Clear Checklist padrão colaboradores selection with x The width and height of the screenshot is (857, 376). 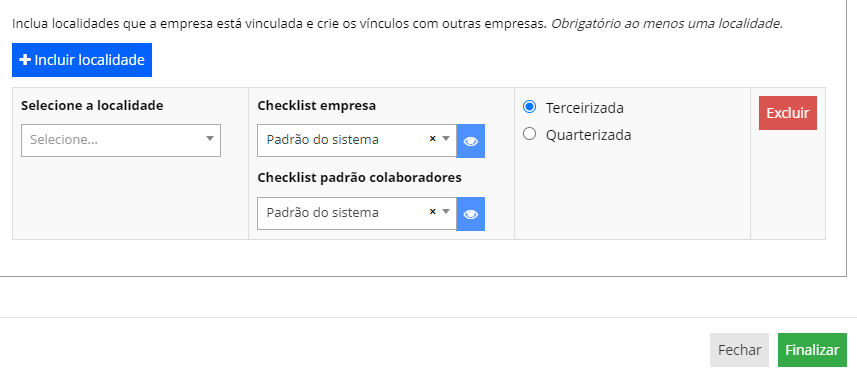click(432, 212)
